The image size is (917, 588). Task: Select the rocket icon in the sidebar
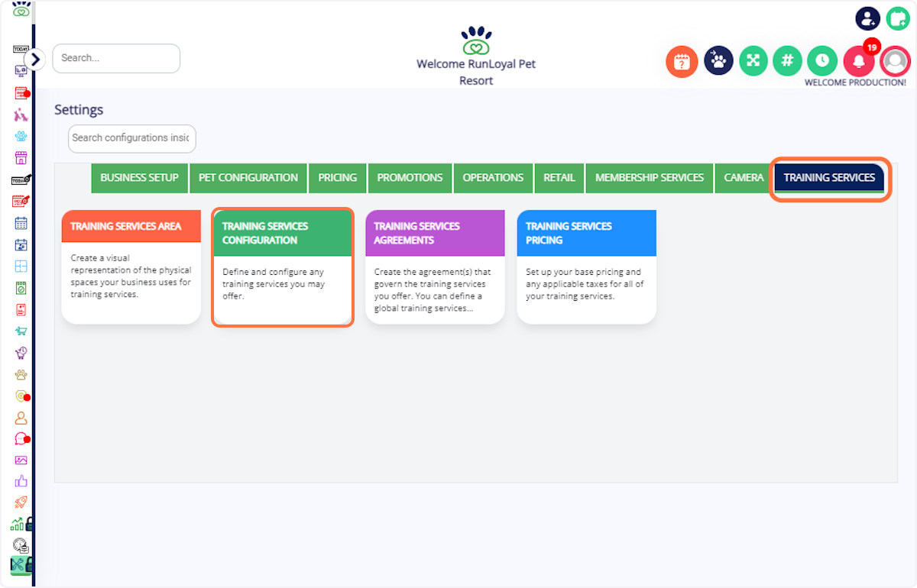21,502
